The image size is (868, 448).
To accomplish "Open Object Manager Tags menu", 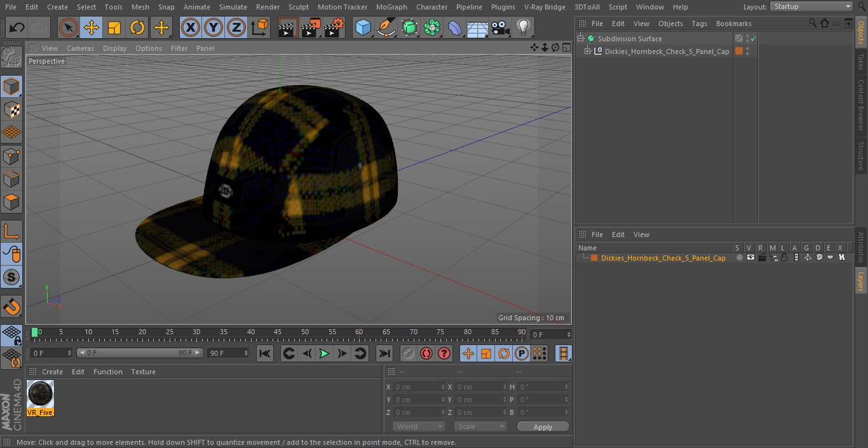I will (x=699, y=24).
